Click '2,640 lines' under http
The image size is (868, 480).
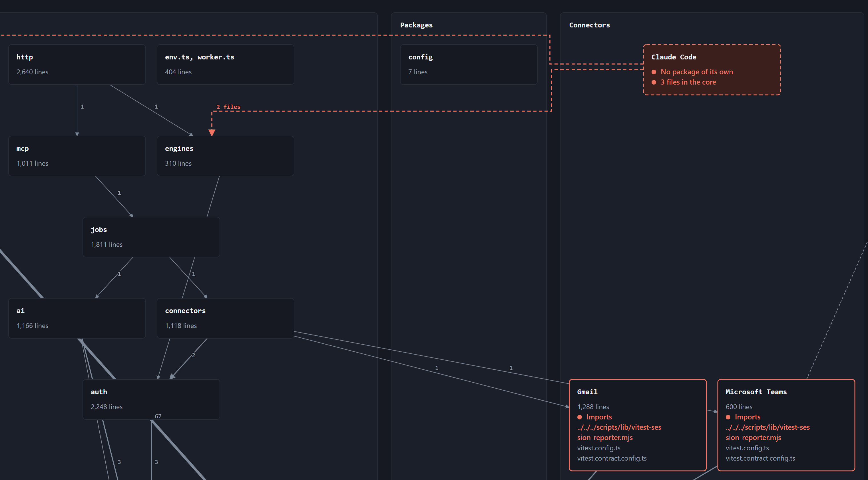tap(32, 72)
